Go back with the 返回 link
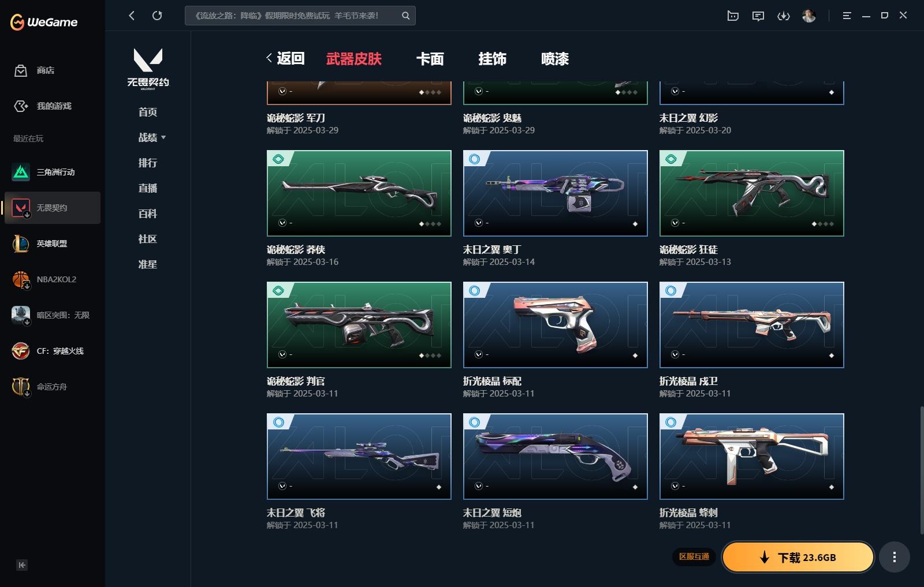The width and height of the screenshot is (924, 587). [x=285, y=58]
